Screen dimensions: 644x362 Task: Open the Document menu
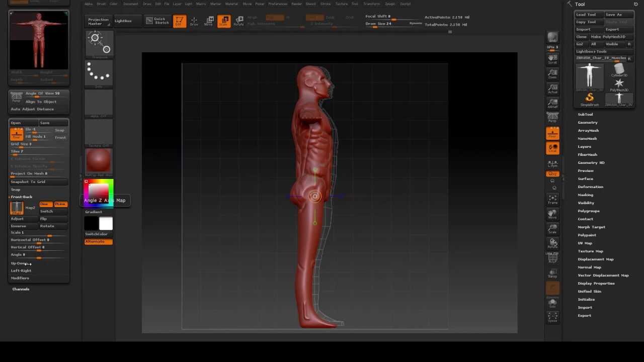tap(130, 4)
